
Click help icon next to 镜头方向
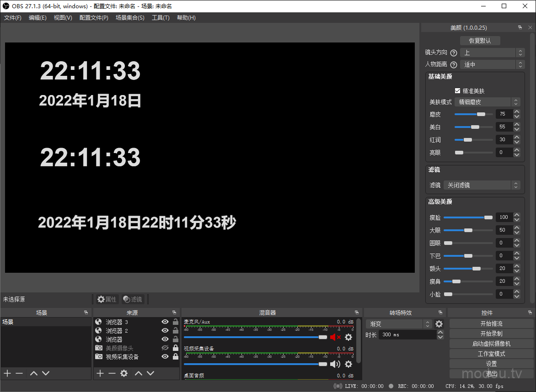[454, 53]
